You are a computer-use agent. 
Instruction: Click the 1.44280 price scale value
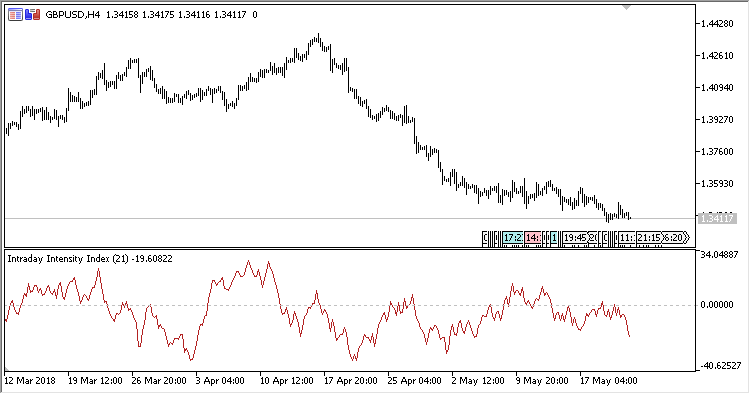pyautogui.click(x=717, y=23)
